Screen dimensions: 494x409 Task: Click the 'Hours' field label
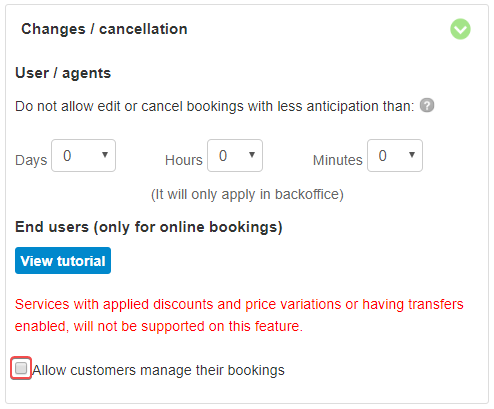tap(184, 160)
